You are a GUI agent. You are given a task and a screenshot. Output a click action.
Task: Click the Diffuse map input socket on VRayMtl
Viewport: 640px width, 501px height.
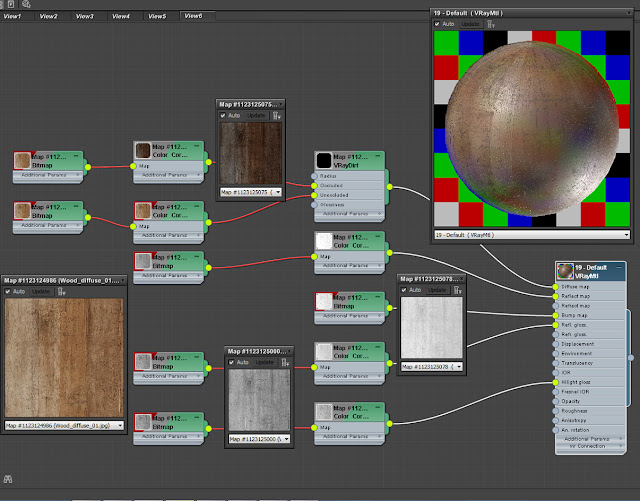coord(556,287)
